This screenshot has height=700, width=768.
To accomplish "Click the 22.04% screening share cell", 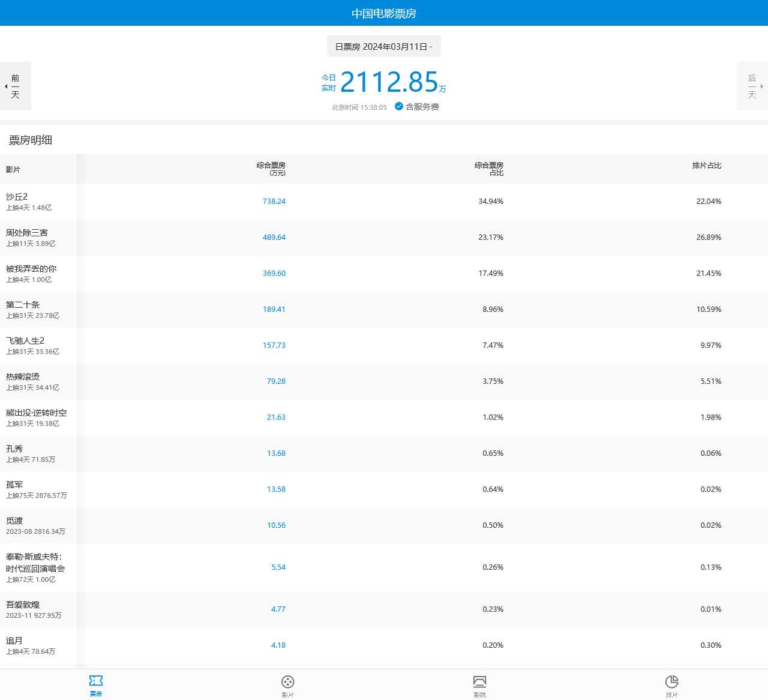I will click(709, 202).
